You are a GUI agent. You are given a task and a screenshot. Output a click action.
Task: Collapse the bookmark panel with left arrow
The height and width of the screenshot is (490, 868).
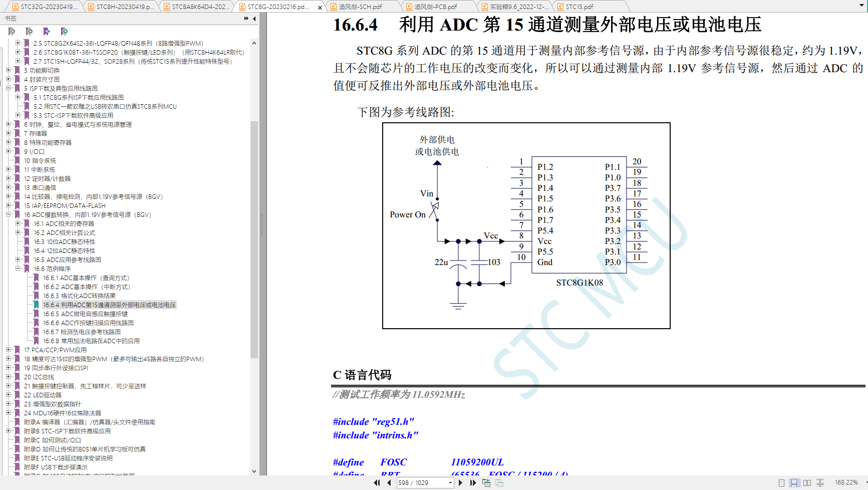[254, 19]
